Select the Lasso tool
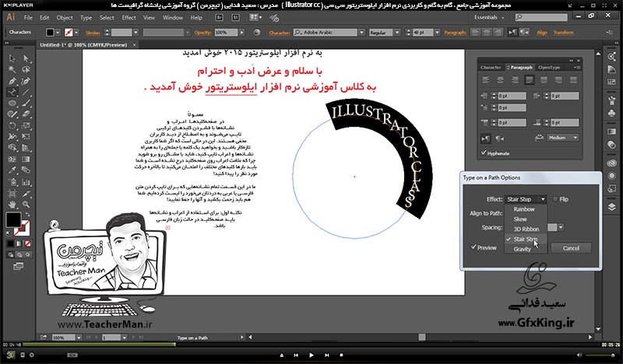The width and height of the screenshot is (623, 364). click(26, 70)
